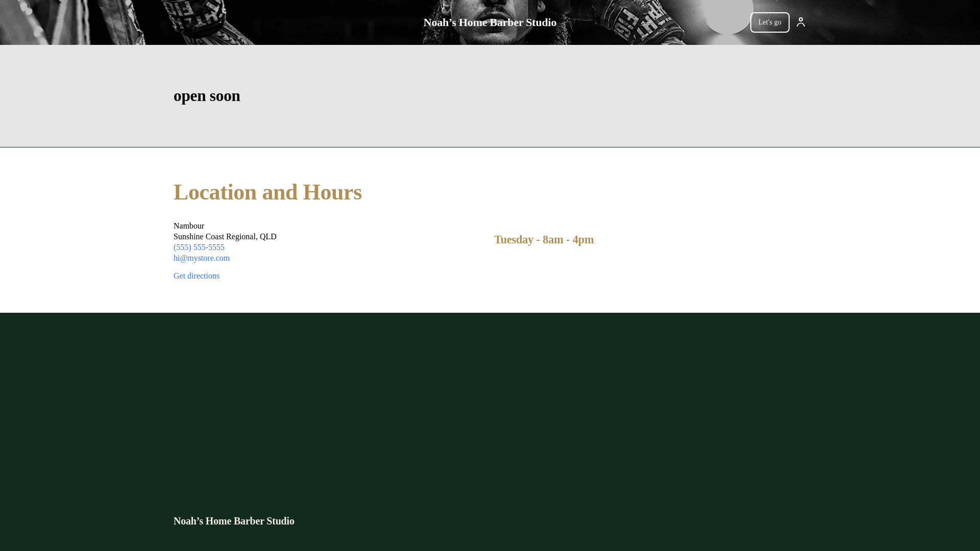
Task: Select the "Location and Hours" heading
Action: [x=267, y=192]
